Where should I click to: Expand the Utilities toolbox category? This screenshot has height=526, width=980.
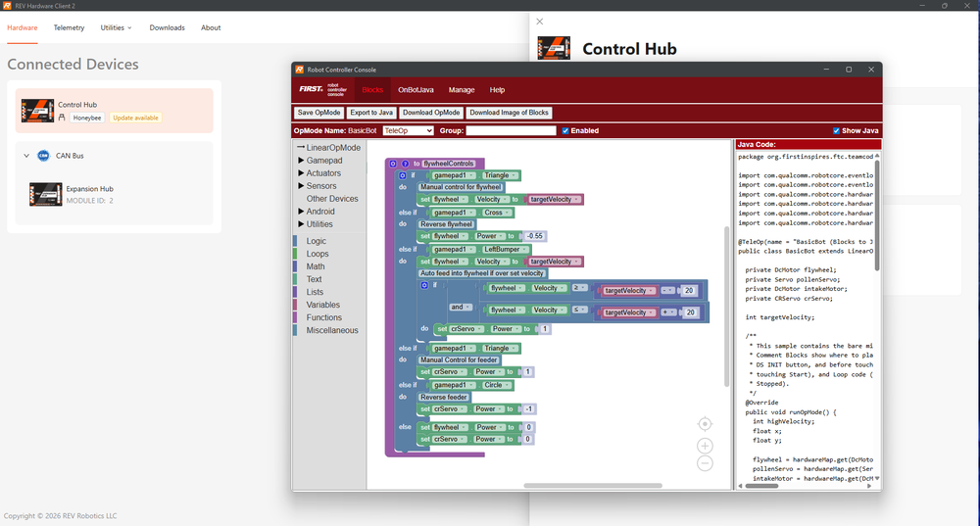coord(301,224)
